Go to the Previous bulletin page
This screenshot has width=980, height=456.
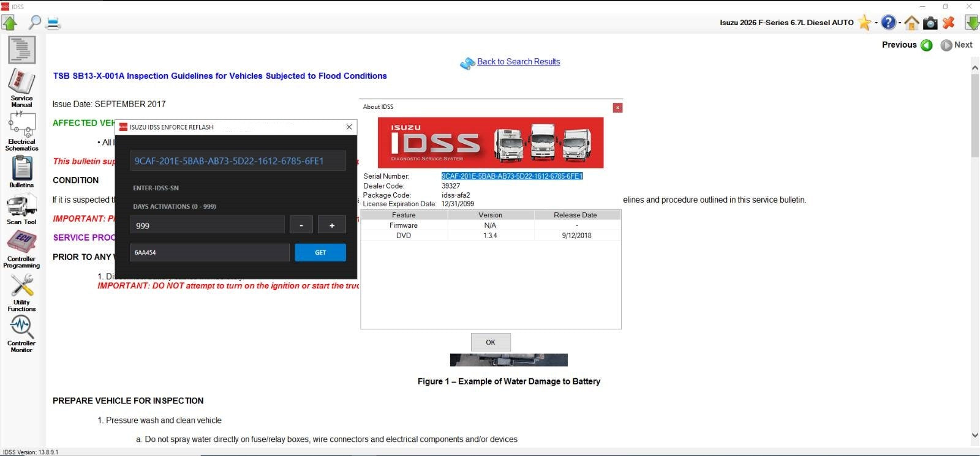tap(907, 45)
